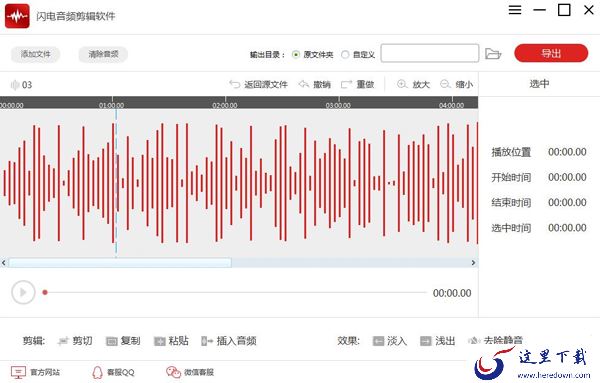Click the playback progress track line
Viewport: 600px width, 383px height.
pos(235,293)
